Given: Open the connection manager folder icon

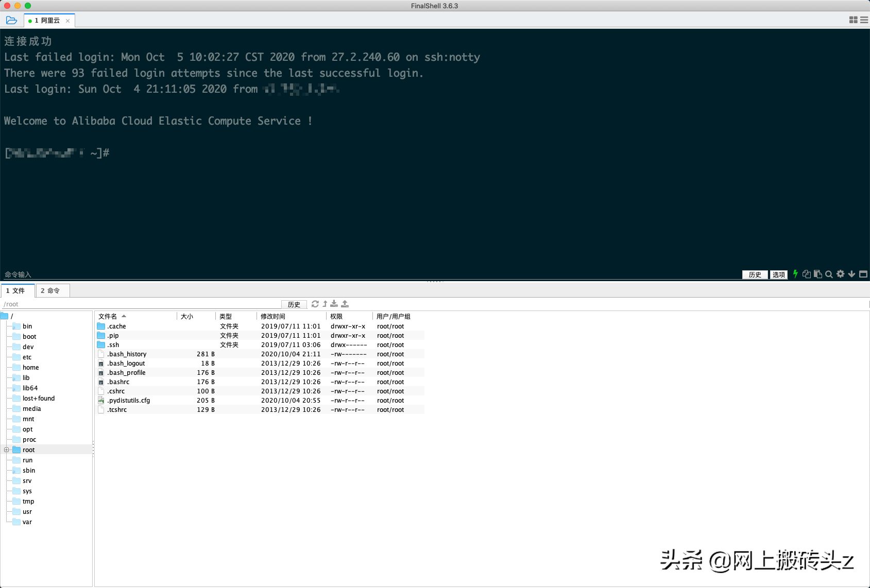Looking at the screenshot, I should 11,21.
